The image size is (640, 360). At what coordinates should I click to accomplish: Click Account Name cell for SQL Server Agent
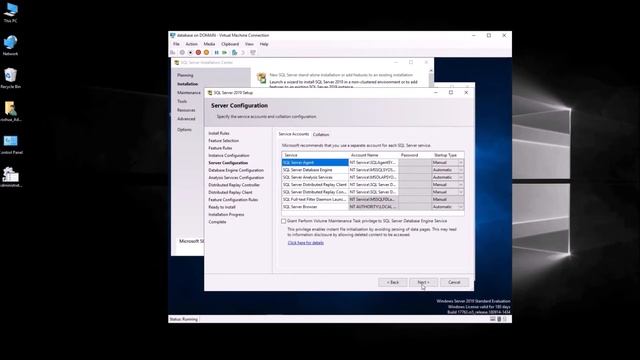[x=373, y=162]
